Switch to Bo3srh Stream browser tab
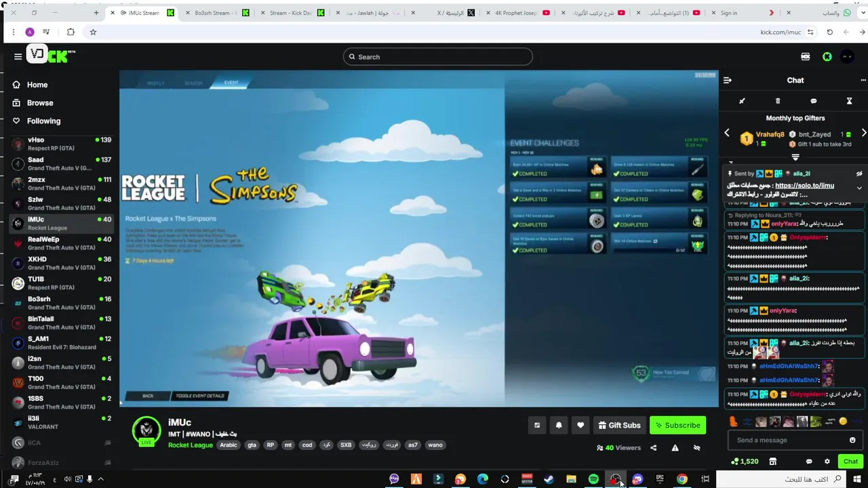868x488 pixels. [217, 13]
